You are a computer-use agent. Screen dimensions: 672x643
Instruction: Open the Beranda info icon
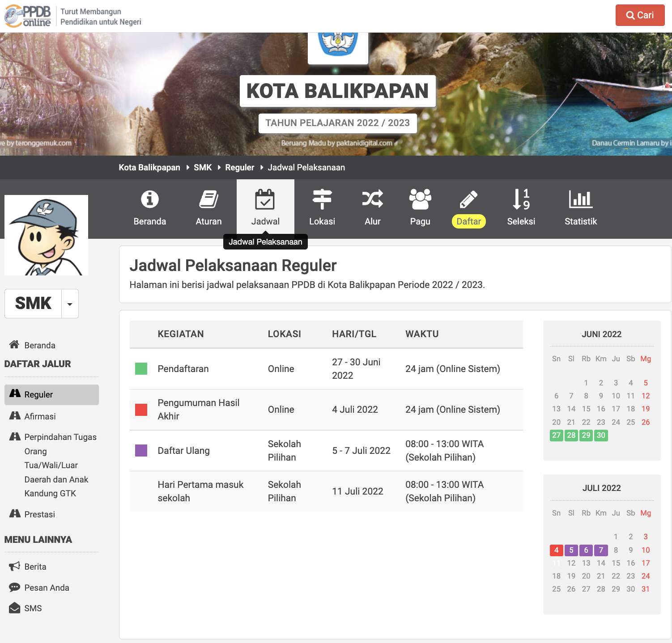pos(149,199)
